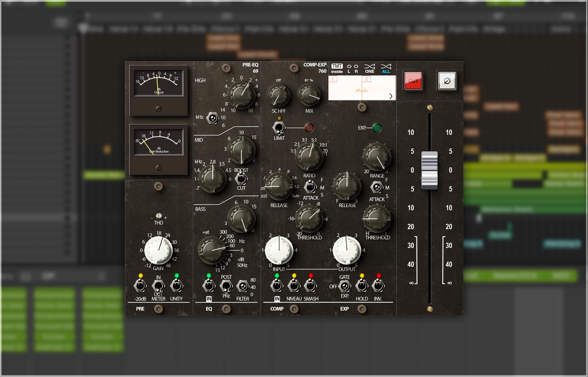This screenshot has width=588, height=377.
Task: Toggle the expander ATTACK F/M/S switch
Action: [x=377, y=187]
